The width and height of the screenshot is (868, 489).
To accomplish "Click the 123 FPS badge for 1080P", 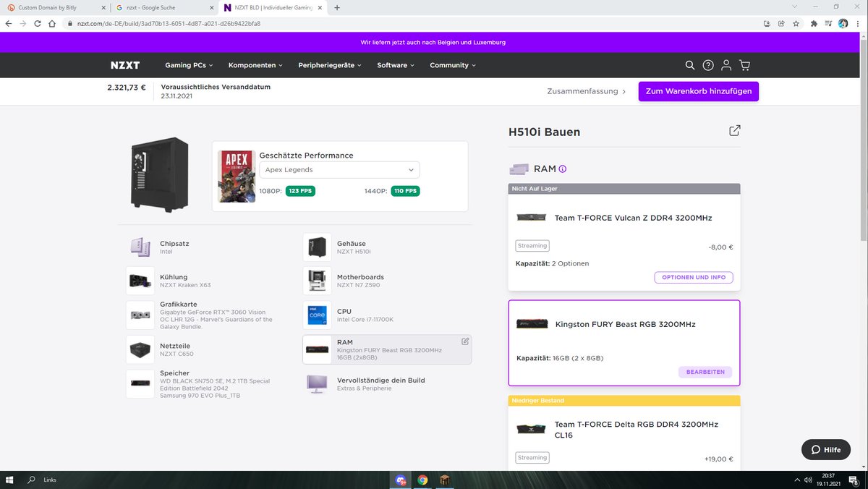I will pos(300,191).
